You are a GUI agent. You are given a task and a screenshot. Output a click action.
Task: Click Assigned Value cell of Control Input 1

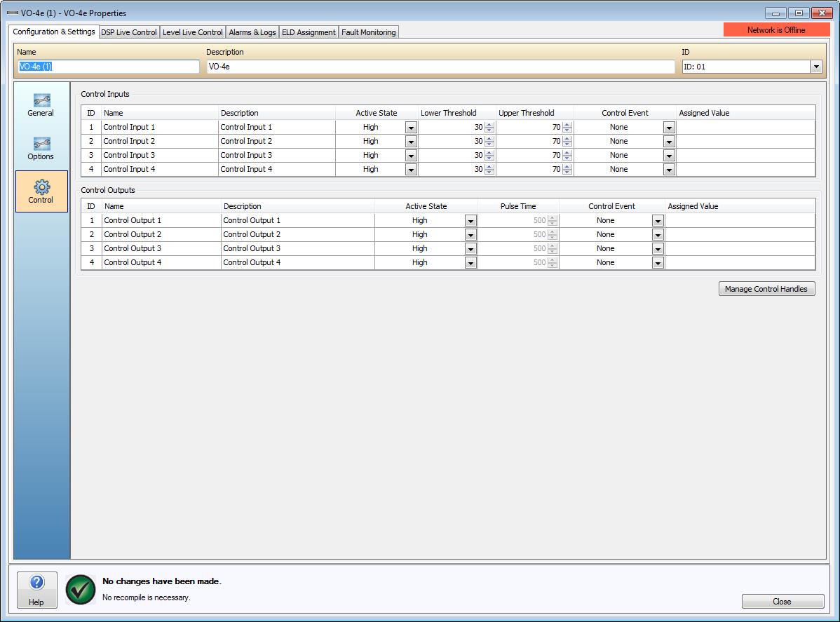(x=745, y=127)
